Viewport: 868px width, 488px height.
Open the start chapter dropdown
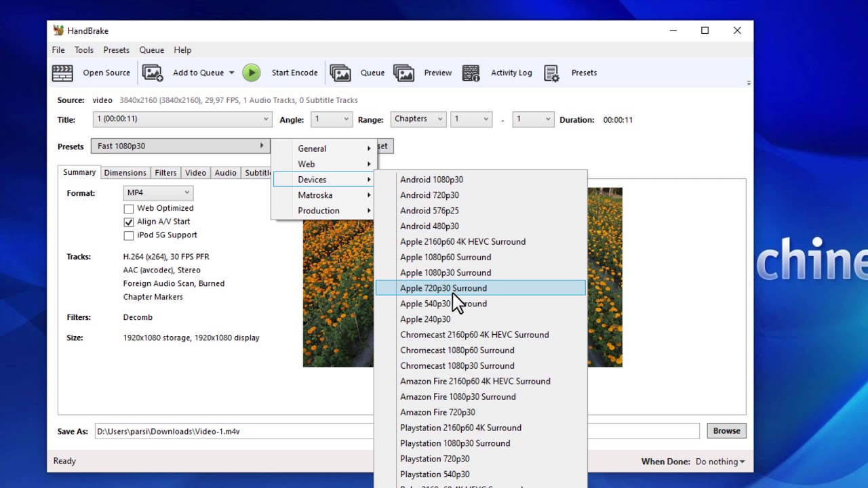tap(471, 119)
